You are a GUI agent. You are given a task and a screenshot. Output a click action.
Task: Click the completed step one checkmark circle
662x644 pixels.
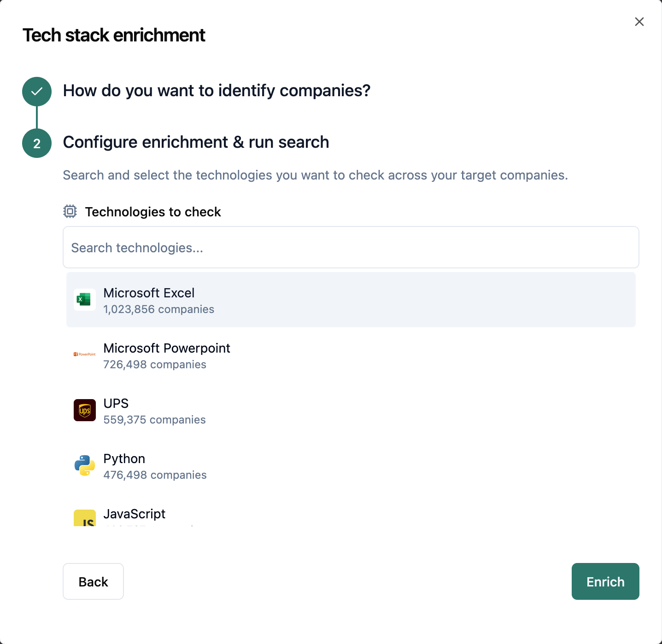point(37,92)
